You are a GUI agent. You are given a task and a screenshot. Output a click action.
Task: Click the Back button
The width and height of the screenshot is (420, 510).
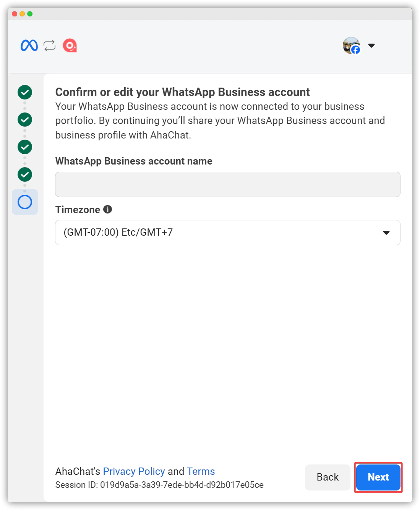[x=328, y=477]
